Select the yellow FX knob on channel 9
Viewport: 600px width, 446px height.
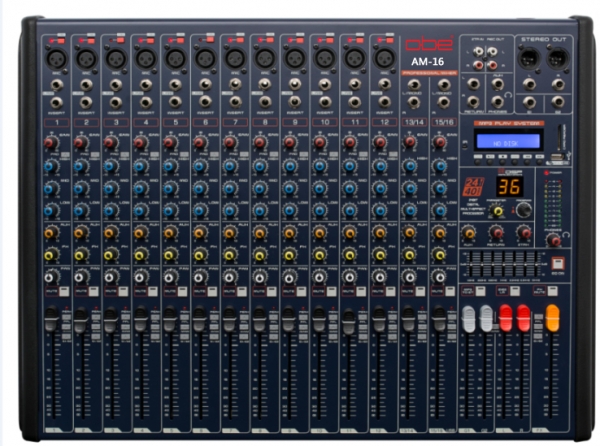(x=290, y=255)
